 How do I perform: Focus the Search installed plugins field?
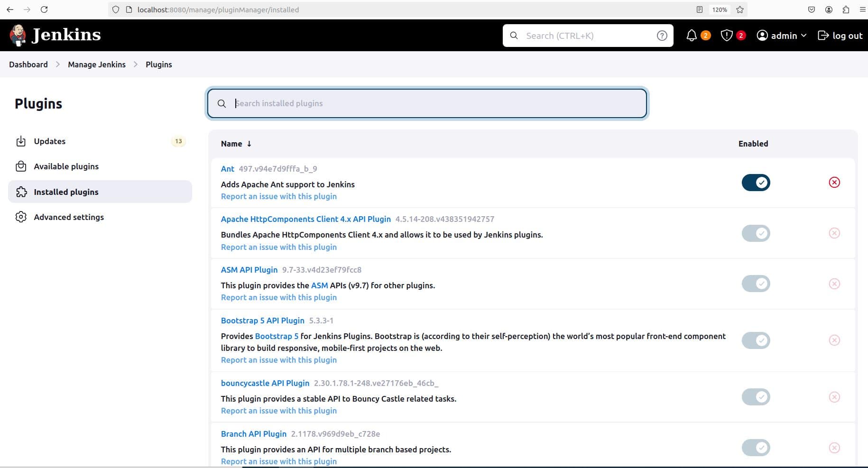[x=427, y=103]
